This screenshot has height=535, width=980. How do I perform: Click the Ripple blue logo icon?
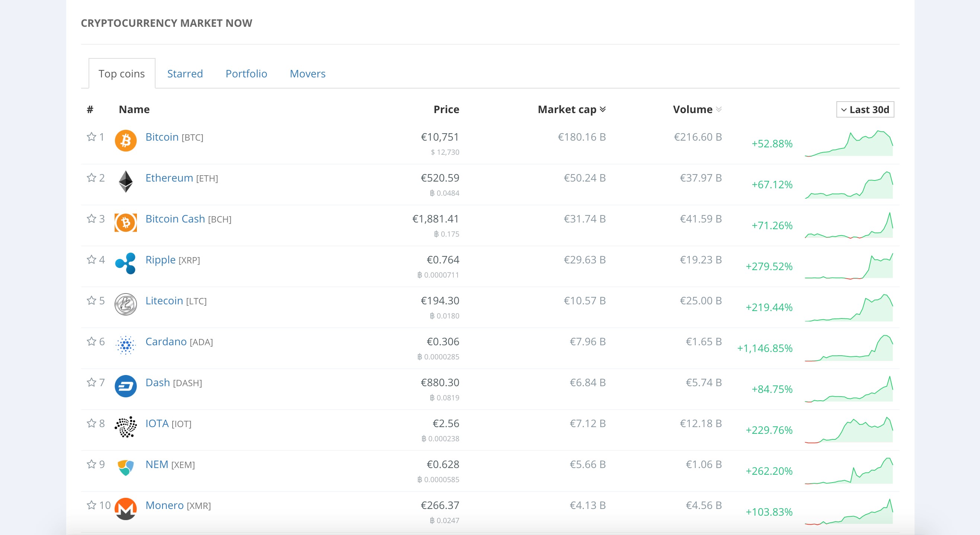(125, 263)
